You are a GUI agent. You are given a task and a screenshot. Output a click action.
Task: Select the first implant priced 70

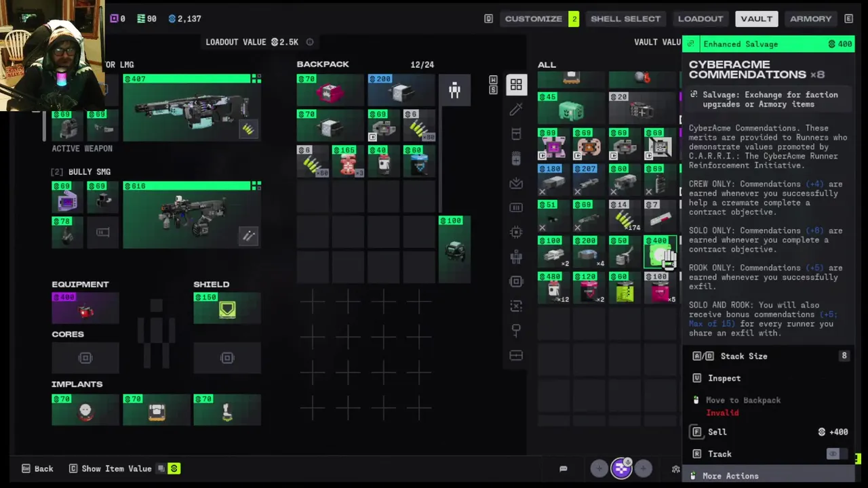click(x=85, y=409)
